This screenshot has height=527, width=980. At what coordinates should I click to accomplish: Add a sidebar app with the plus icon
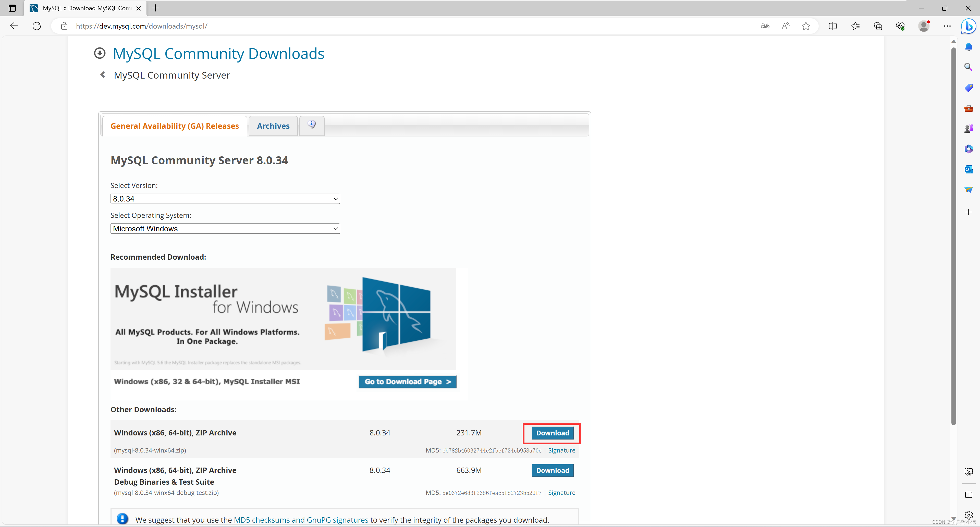(x=969, y=212)
